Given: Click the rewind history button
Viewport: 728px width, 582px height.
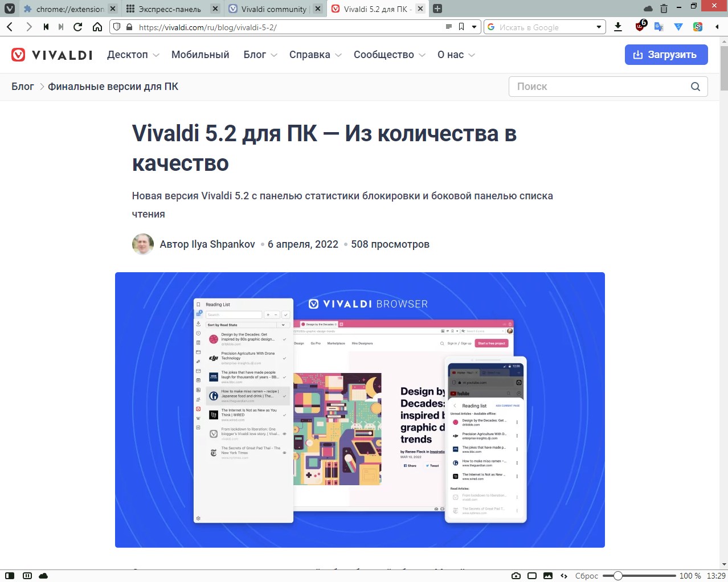Looking at the screenshot, I should click(x=46, y=27).
